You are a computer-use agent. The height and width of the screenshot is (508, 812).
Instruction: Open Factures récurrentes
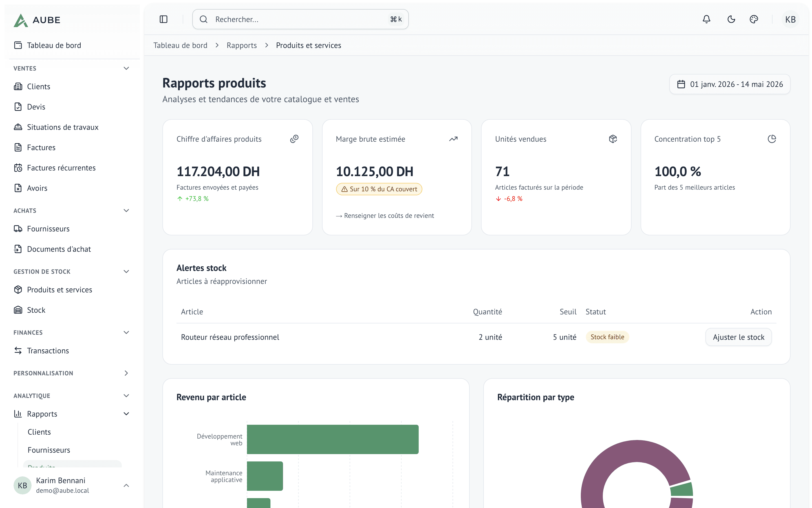(72, 168)
